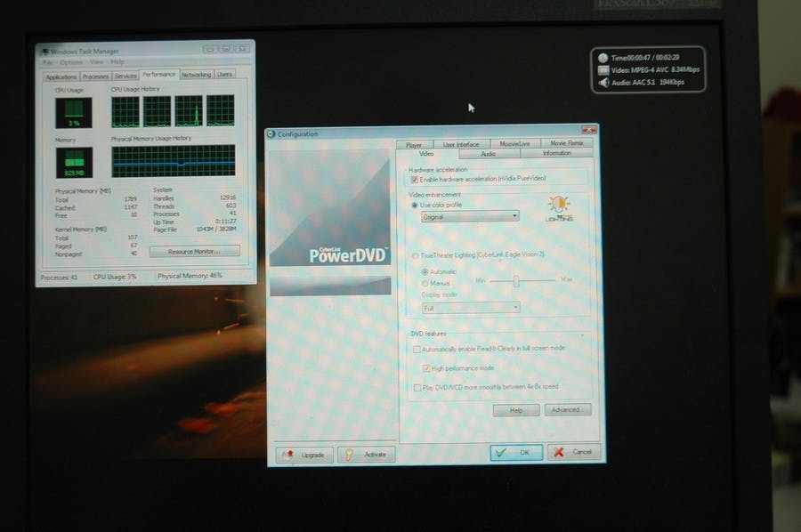Click the Page File value in Task Manager
Viewport: 801px width, 532px height.
click(x=216, y=230)
